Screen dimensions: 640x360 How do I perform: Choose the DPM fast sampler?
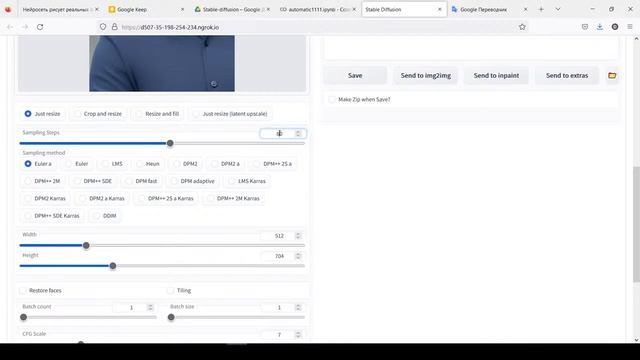click(x=141, y=181)
